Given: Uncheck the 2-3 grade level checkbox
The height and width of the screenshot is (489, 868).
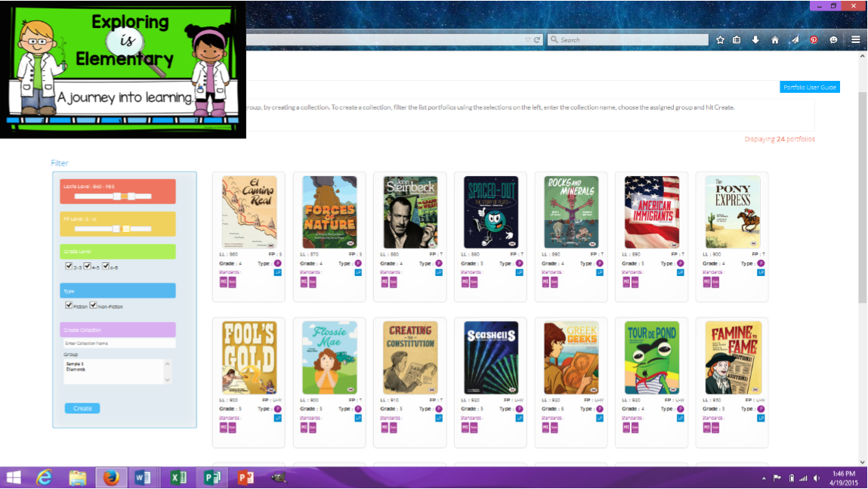Looking at the screenshot, I should coord(70,266).
